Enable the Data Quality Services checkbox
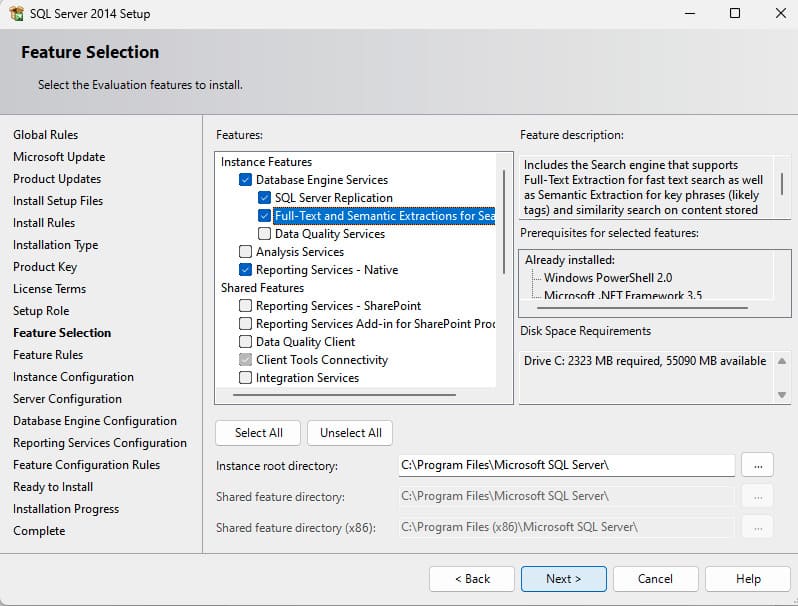This screenshot has height=606, width=798. pyautogui.click(x=265, y=234)
